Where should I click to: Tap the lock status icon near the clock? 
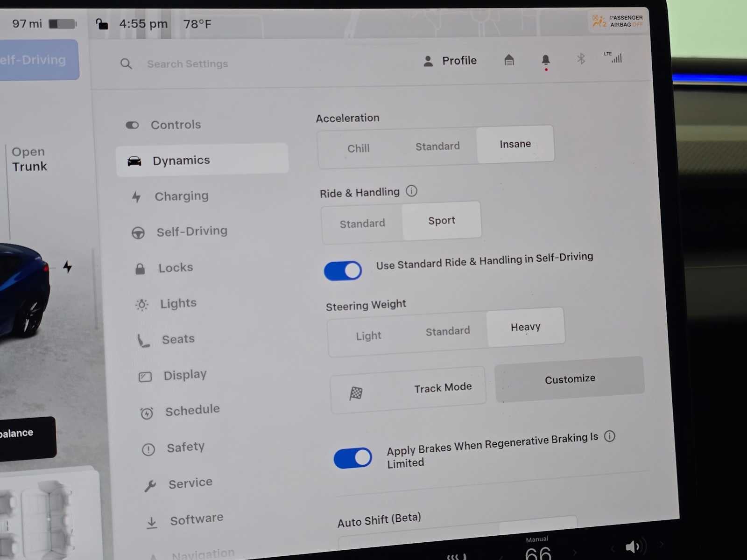click(101, 24)
